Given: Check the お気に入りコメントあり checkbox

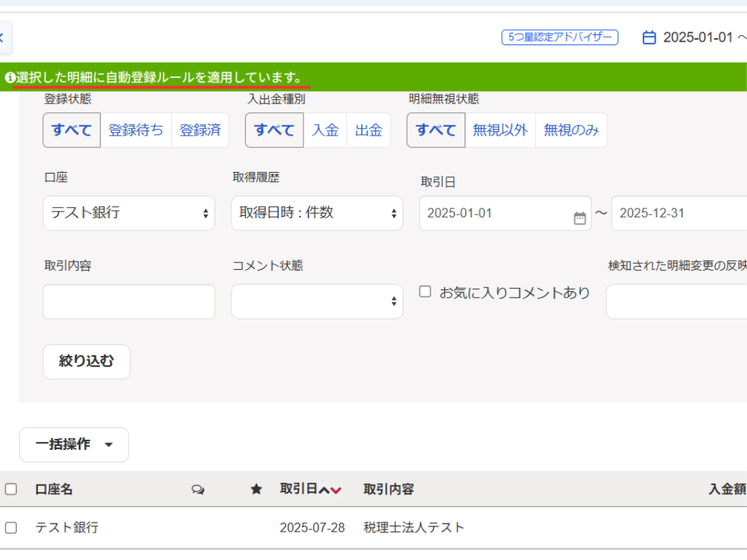Looking at the screenshot, I should (425, 292).
